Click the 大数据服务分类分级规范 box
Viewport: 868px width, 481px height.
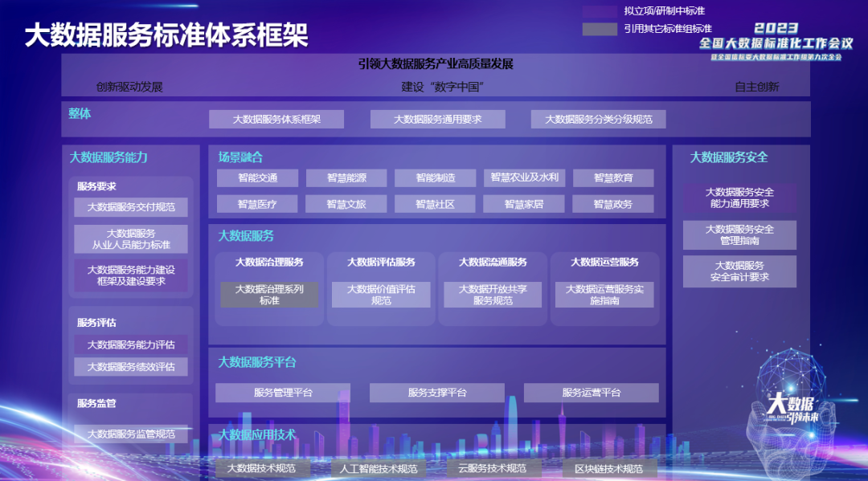598,119
